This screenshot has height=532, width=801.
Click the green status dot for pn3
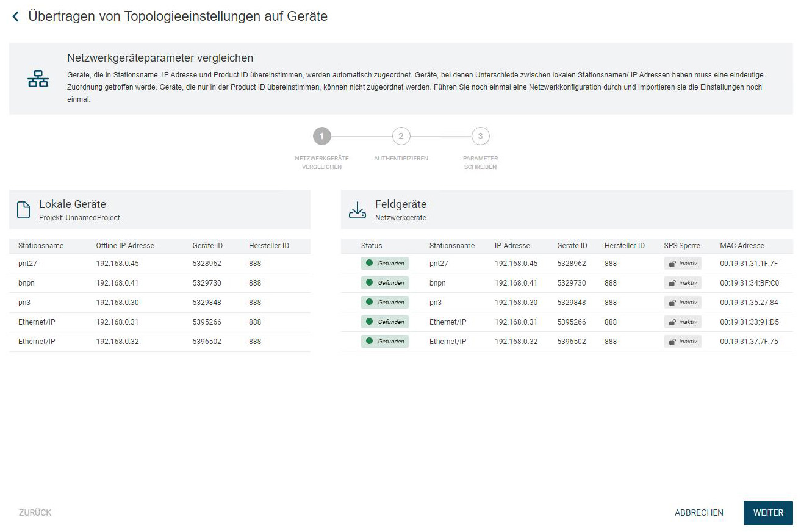tap(369, 302)
